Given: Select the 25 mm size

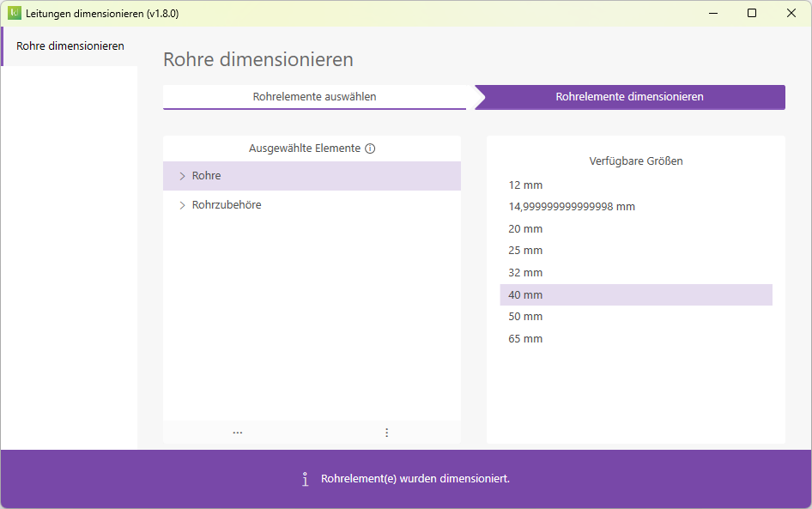Looking at the screenshot, I should [525, 250].
